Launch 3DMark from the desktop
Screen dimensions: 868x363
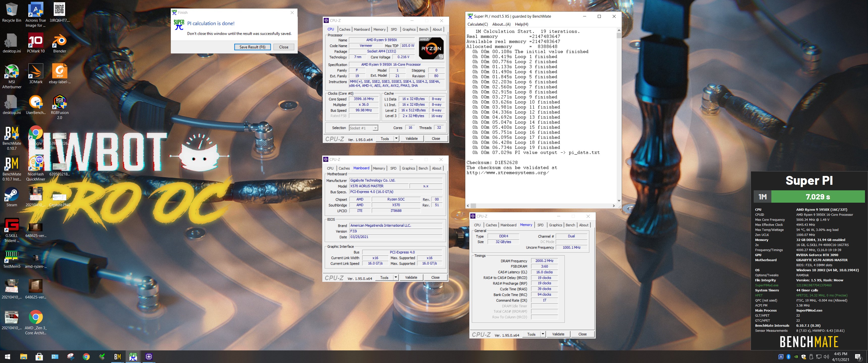click(x=36, y=74)
